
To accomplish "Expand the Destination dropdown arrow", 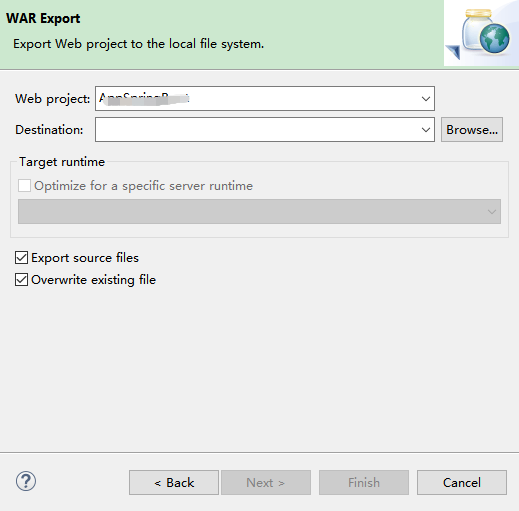I will [425, 130].
